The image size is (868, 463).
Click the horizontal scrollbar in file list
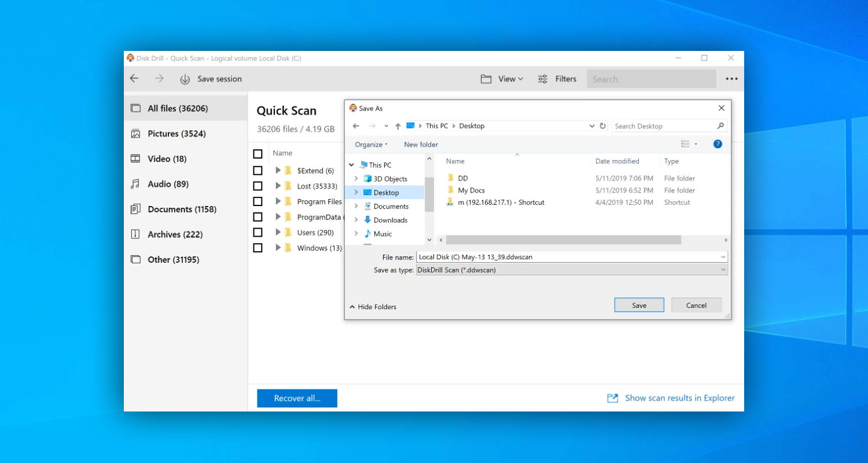click(x=563, y=240)
